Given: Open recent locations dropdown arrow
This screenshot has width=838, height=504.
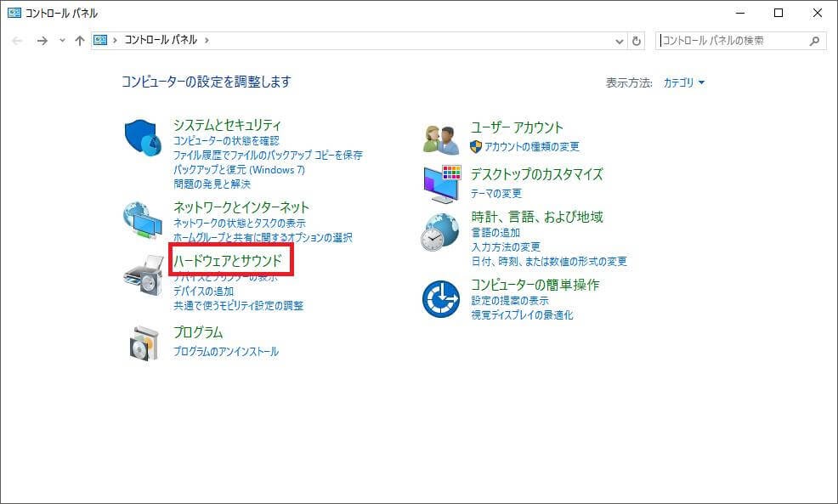Looking at the screenshot, I should click(62, 41).
